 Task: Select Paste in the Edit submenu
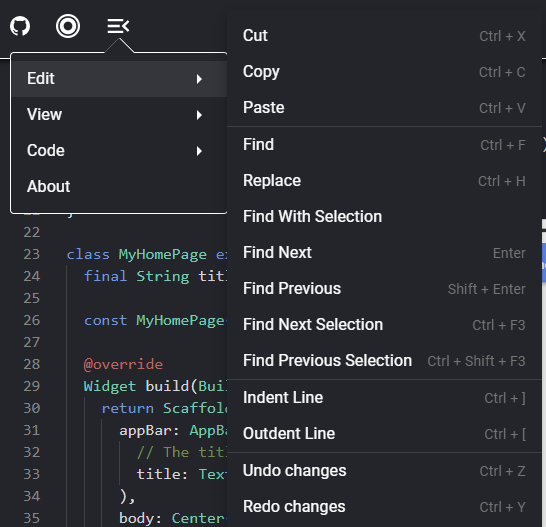click(x=384, y=108)
